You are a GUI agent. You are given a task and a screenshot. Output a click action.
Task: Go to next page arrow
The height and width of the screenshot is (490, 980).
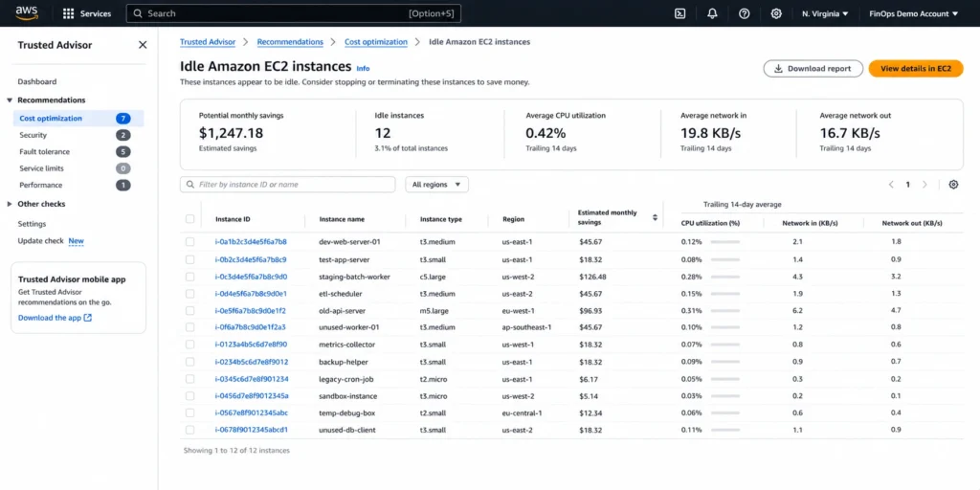924,185
